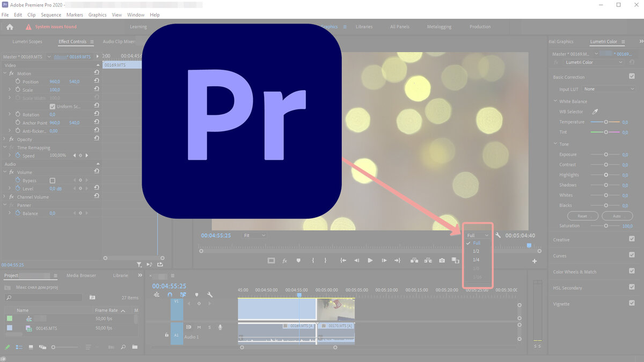Select 1/2 playback resolution from the dropdown list

click(x=477, y=251)
